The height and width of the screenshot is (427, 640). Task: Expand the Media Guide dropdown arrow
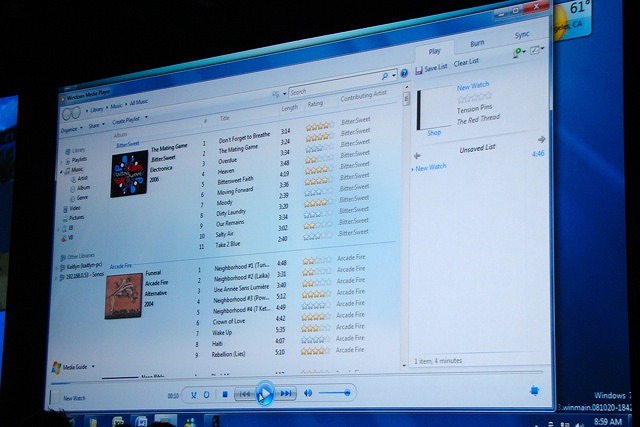point(93,366)
